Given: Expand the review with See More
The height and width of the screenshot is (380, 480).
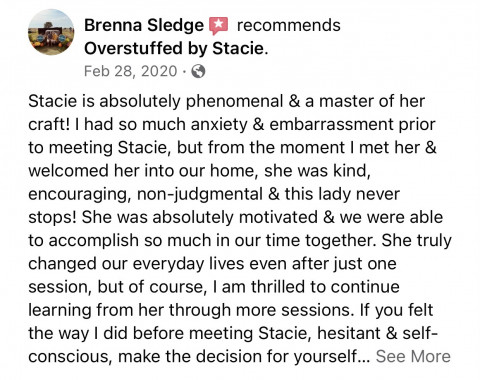Looking at the screenshot, I should point(413,356).
